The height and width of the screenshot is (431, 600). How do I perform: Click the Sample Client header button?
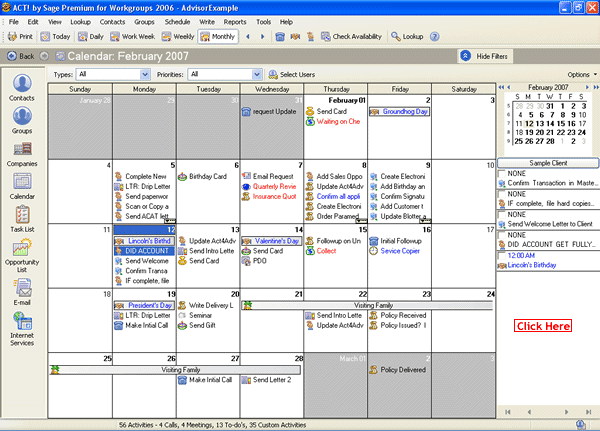(x=548, y=163)
